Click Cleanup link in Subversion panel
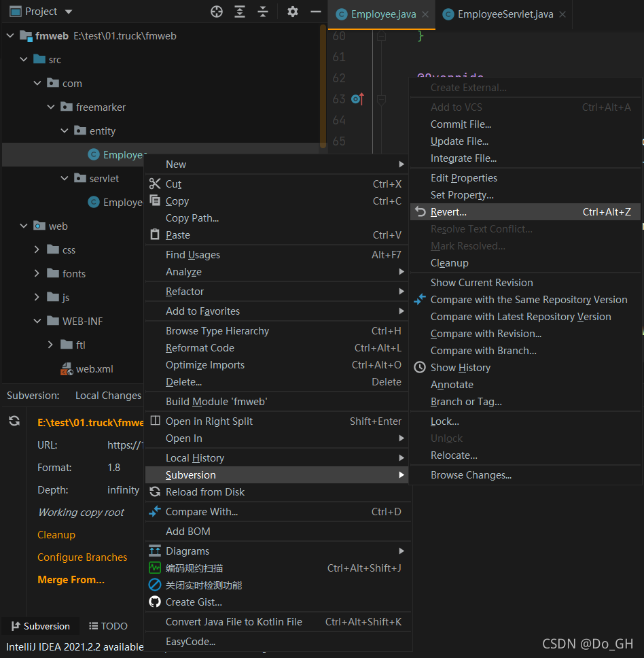 pos(56,534)
